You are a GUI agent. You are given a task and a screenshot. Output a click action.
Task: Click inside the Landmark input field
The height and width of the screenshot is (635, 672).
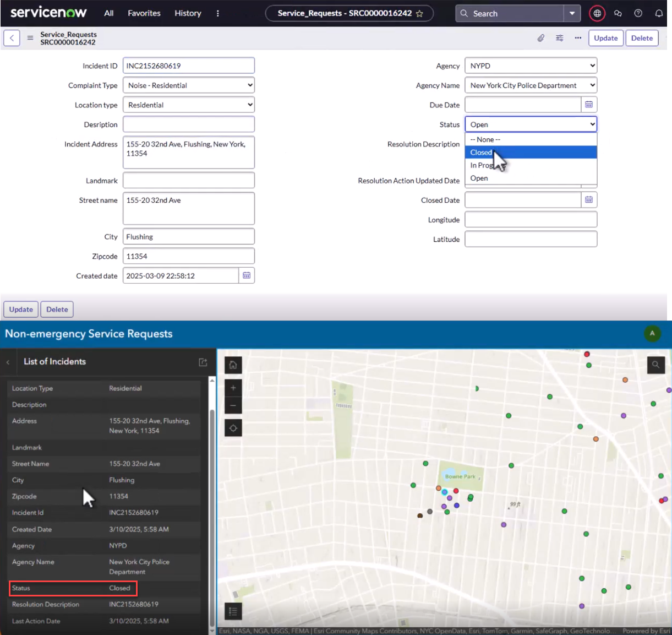pyautogui.click(x=189, y=181)
